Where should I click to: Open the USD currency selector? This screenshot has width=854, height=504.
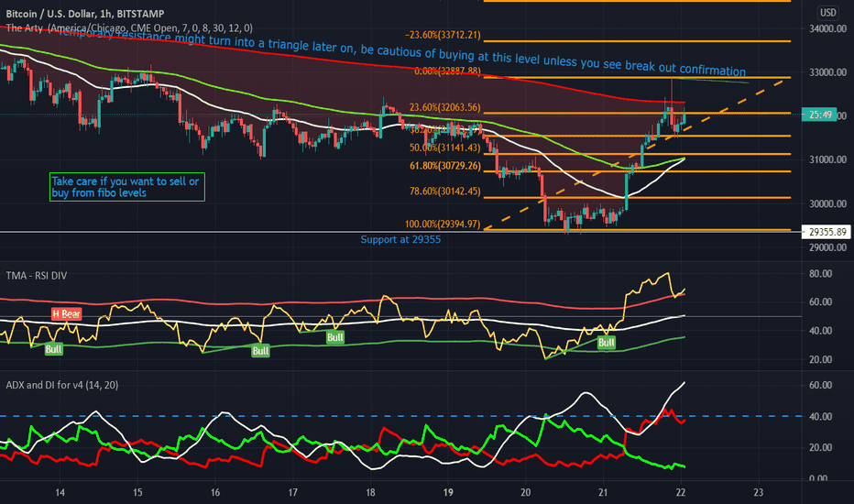(827, 13)
